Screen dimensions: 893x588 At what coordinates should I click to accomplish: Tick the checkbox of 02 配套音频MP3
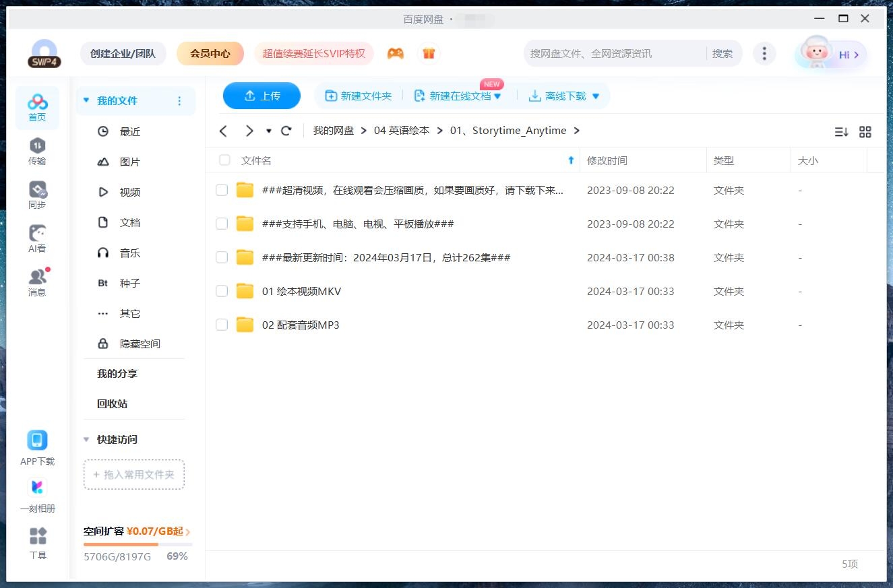(222, 325)
